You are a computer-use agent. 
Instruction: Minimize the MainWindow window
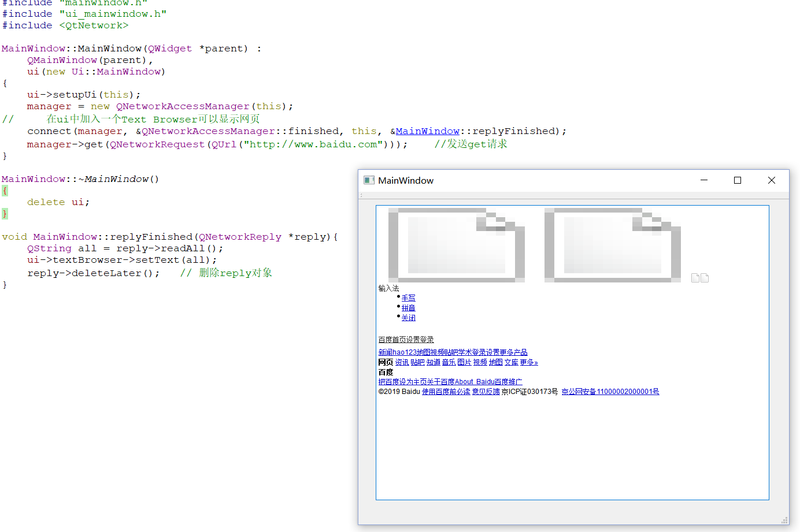(704, 180)
